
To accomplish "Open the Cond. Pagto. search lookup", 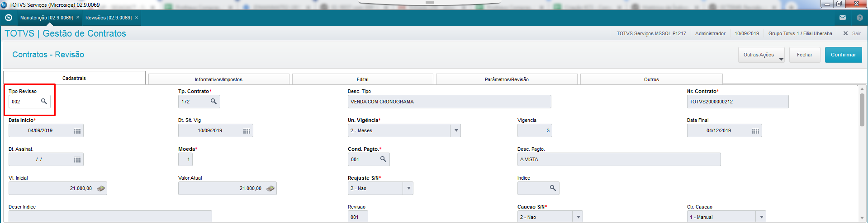I will click(x=383, y=159).
